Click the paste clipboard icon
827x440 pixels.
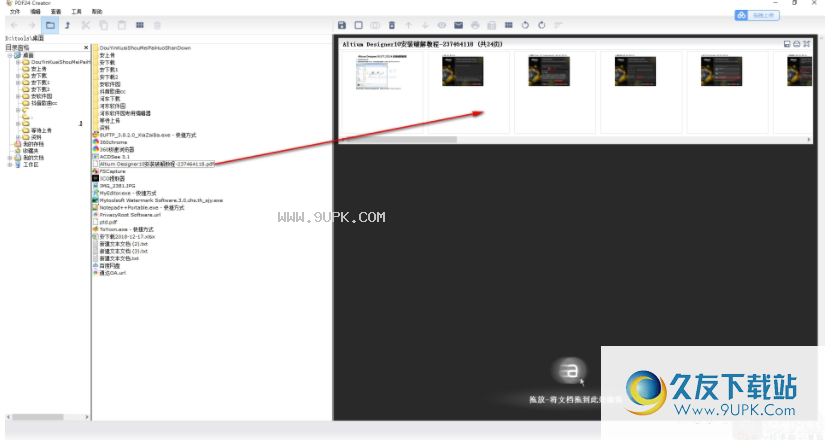pos(122,25)
